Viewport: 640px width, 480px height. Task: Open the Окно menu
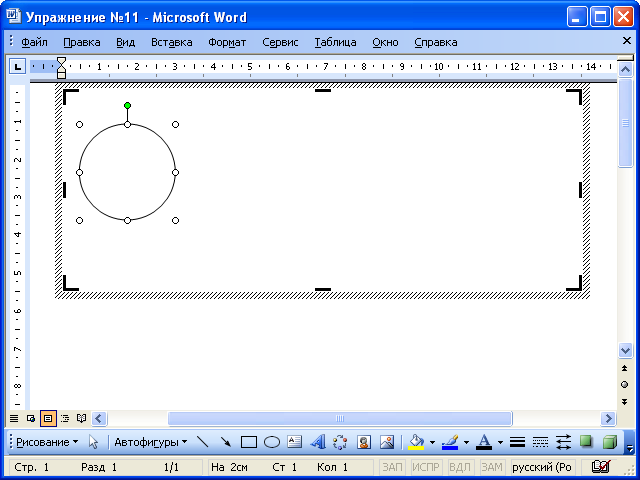[x=385, y=42]
